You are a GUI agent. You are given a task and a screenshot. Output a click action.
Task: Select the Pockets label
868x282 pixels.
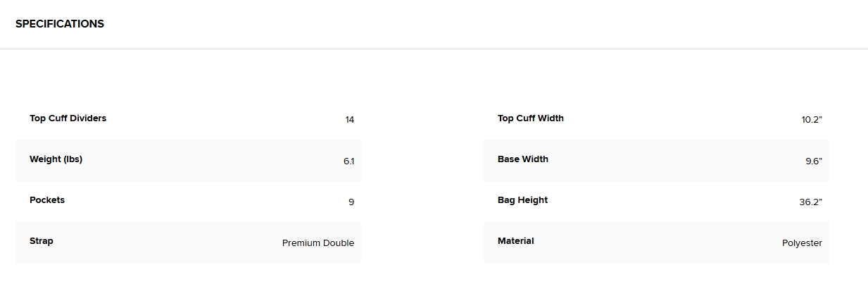coord(47,200)
